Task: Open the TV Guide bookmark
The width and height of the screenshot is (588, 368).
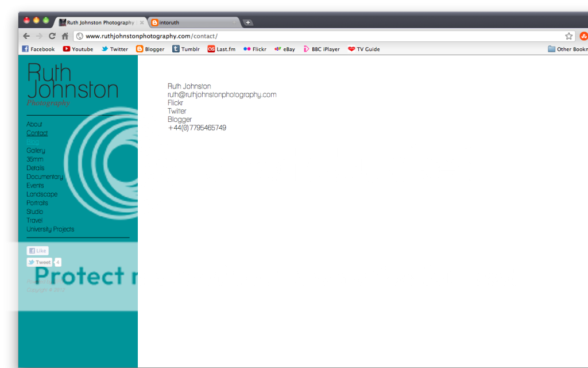Action: pos(363,49)
